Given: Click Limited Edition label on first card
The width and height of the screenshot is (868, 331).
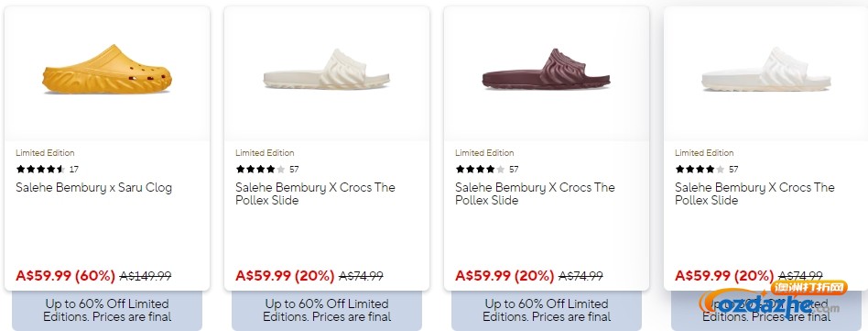Looking at the screenshot, I should 45,153.
